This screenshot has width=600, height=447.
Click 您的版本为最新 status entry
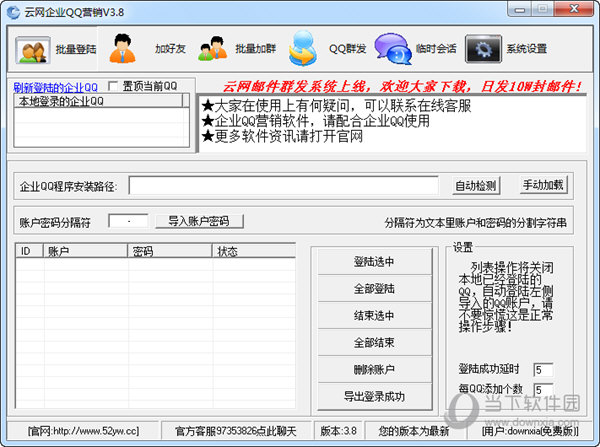pos(414,431)
